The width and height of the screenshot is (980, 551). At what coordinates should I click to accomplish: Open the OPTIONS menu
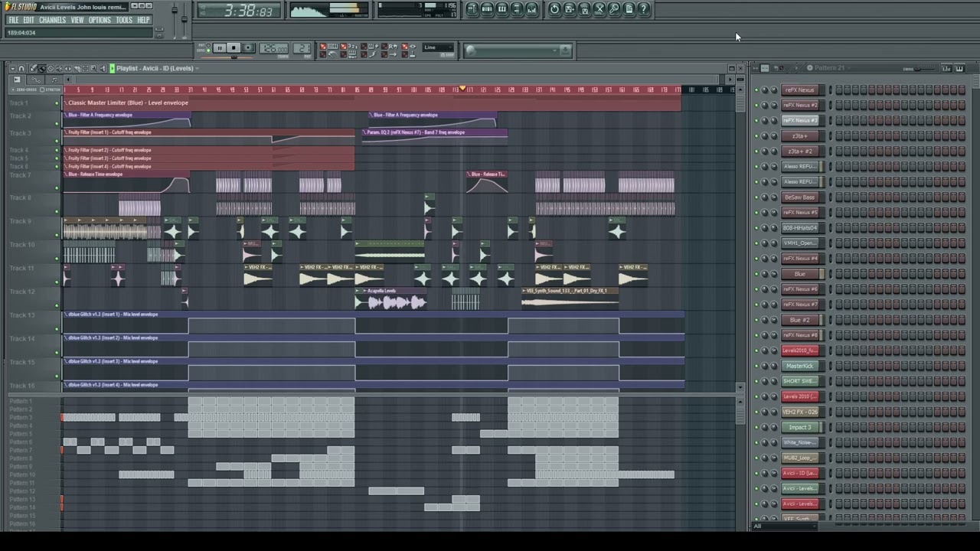pyautogui.click(x=100, y=20)
